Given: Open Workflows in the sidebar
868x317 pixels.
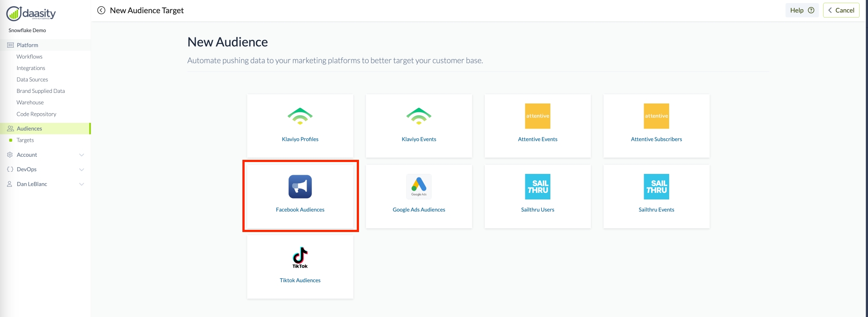Looking at the screenshot, I should 29,56.
